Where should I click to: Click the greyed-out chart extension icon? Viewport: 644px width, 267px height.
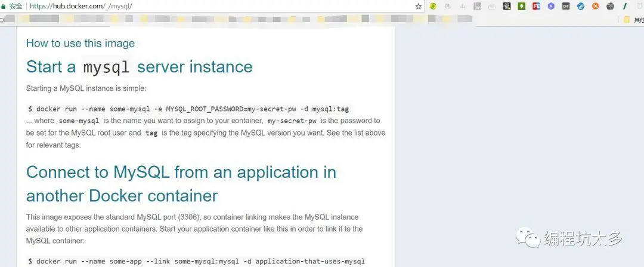coord(463,6)
